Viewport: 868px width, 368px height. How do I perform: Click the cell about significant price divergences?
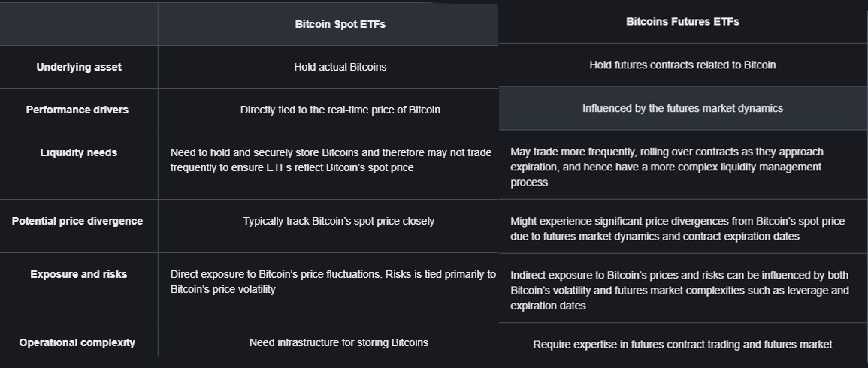[x=677, y=228]
